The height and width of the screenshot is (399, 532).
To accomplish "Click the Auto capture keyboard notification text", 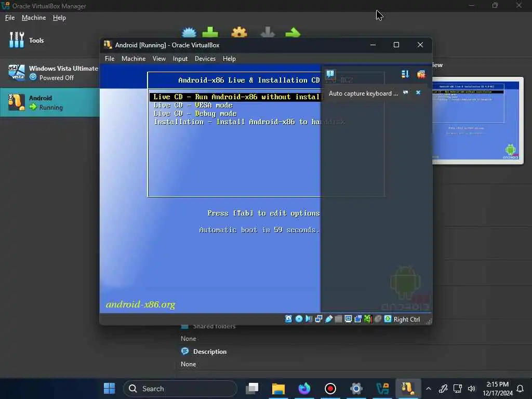I will [363, 94].
